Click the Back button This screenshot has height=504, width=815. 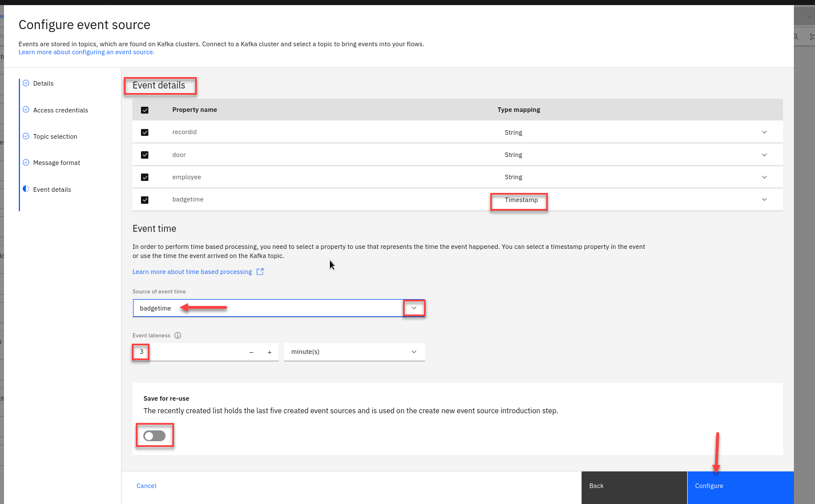pos(634,486)
